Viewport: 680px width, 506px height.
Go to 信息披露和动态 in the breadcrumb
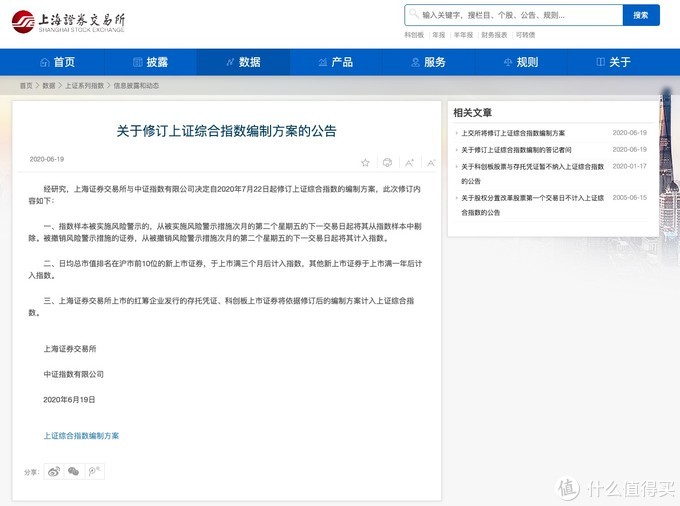tap(136, 85)
